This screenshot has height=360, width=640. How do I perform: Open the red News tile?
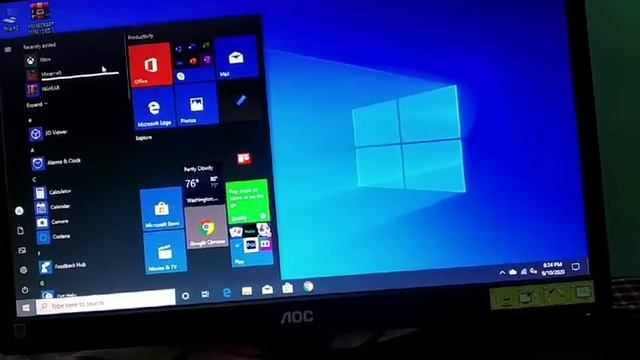point(244,158)
